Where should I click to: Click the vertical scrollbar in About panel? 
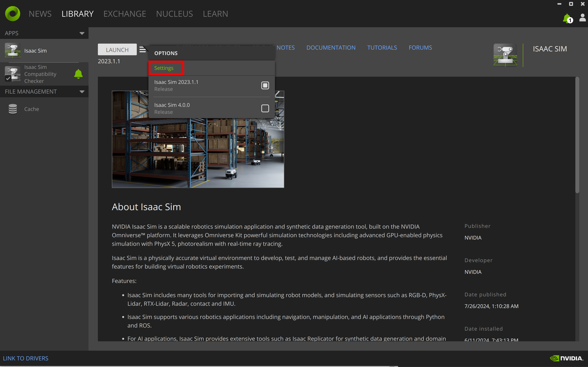[x=577, y=135]
